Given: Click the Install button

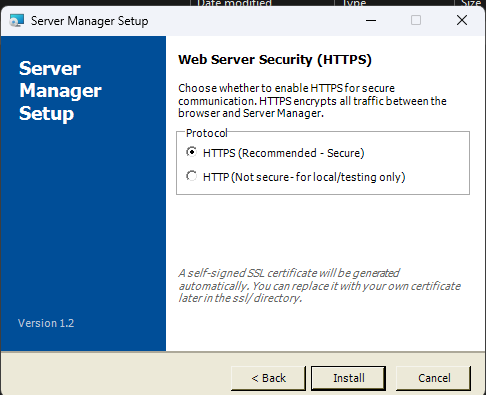Looking at the screenshot, I should (x=348, y=378).
